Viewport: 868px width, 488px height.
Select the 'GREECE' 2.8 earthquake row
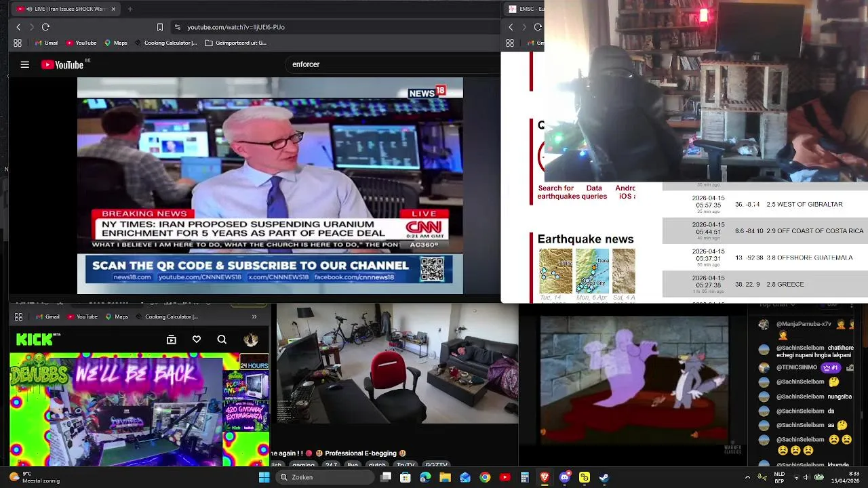[x=765, y=284]
